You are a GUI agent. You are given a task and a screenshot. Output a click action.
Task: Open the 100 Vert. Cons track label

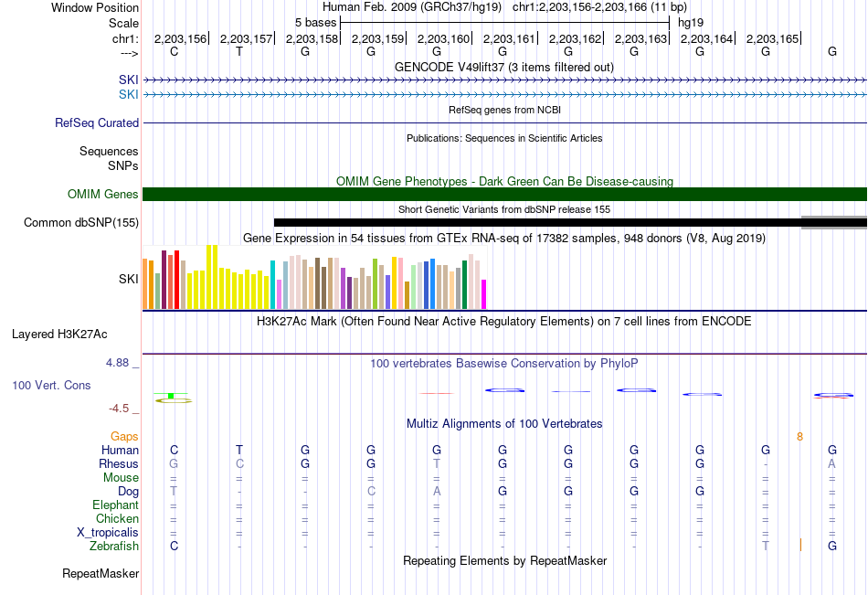click(x=51, y=385)
